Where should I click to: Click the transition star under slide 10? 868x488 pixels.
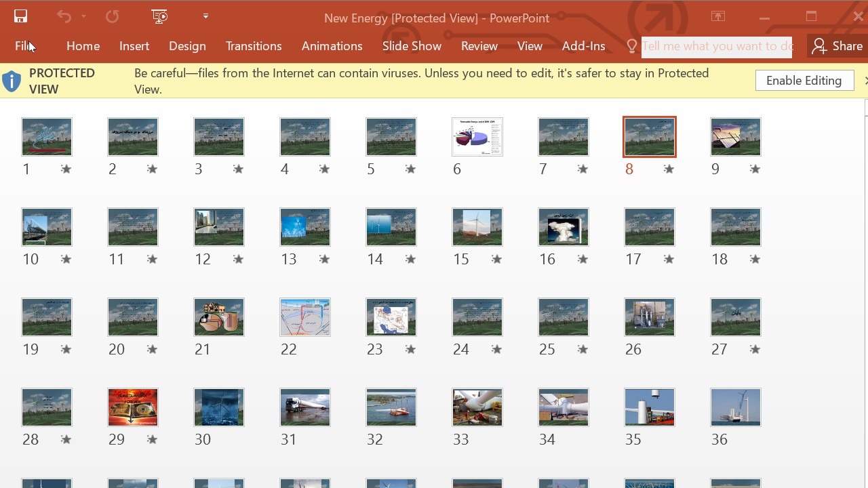point(66,259)
